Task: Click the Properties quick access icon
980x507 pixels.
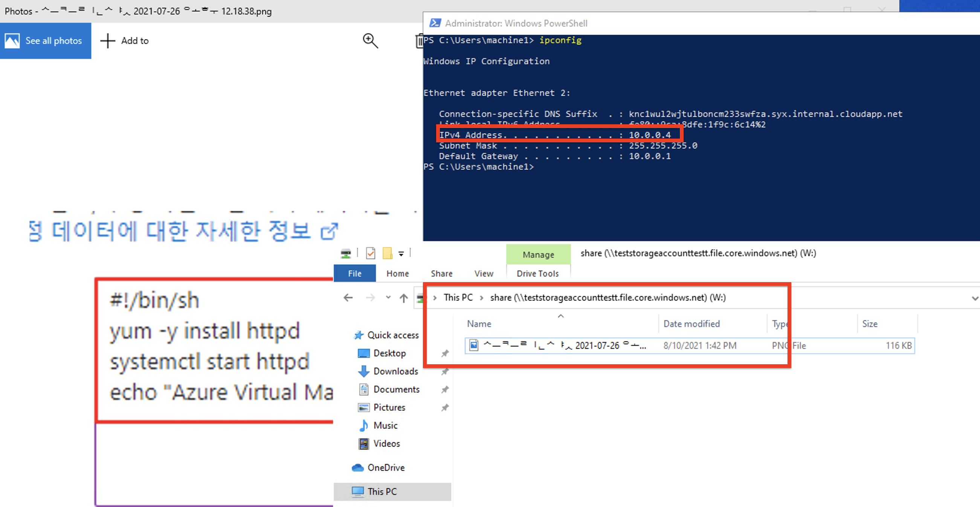Action: pyautogui.click(x=370, y=253)
